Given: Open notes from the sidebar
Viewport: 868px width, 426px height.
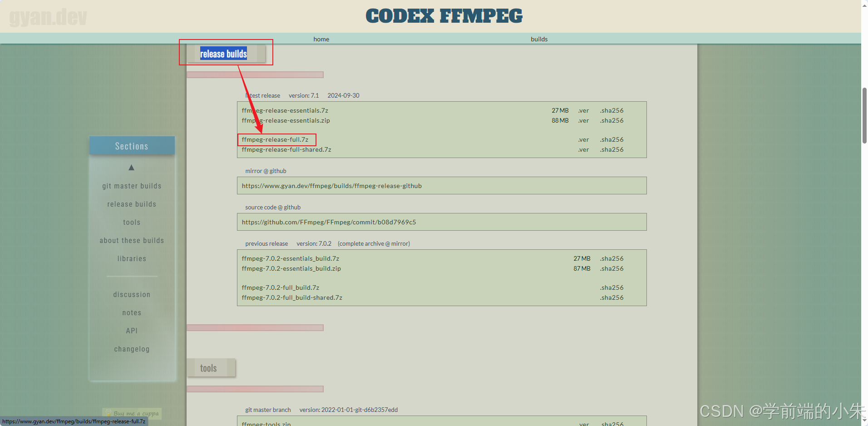Looking at the screenshot, I should click(132, 313).
